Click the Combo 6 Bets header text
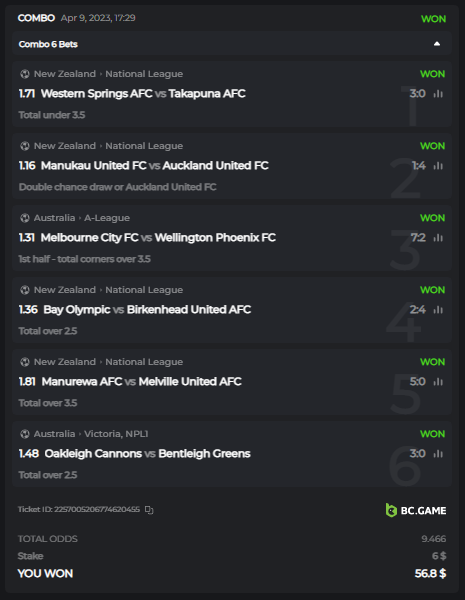465x600 pixels. tap(48, 44)
